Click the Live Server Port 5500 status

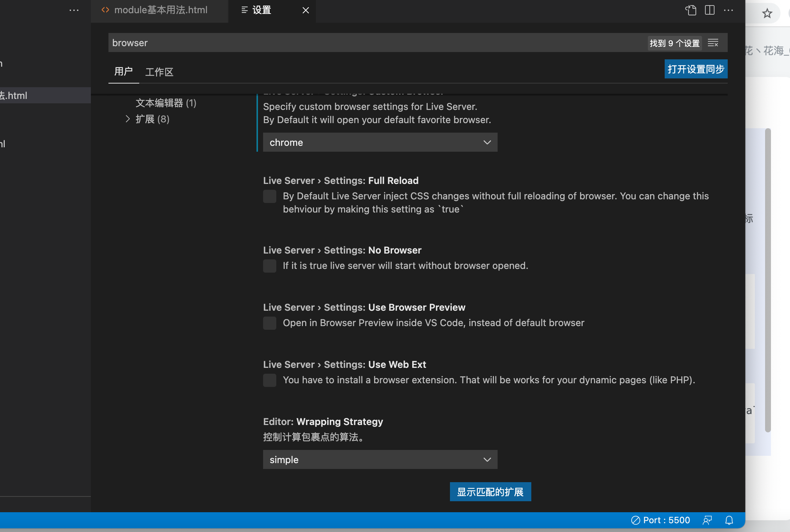click(x=661, y=520)
